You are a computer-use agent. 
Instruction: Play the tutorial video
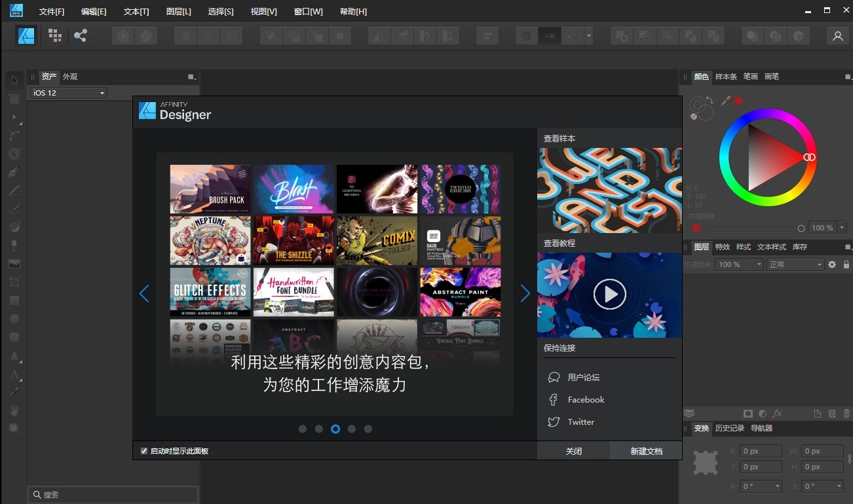[609, 295]
